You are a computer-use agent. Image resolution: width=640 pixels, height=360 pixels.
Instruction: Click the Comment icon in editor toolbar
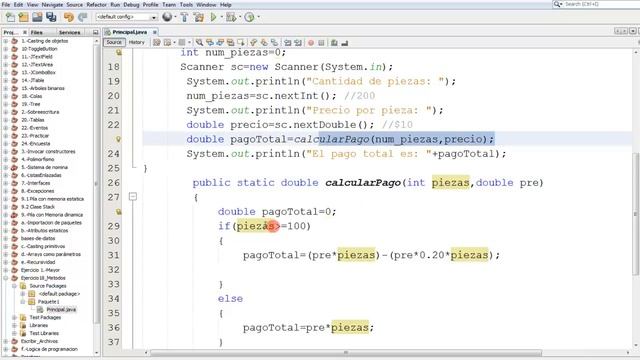point(334,42)
